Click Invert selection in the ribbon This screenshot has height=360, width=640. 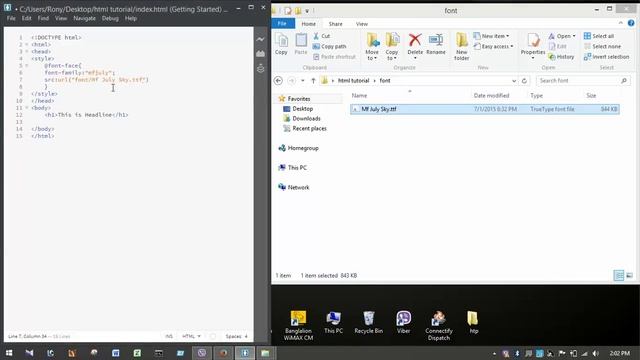pos(607,57)
